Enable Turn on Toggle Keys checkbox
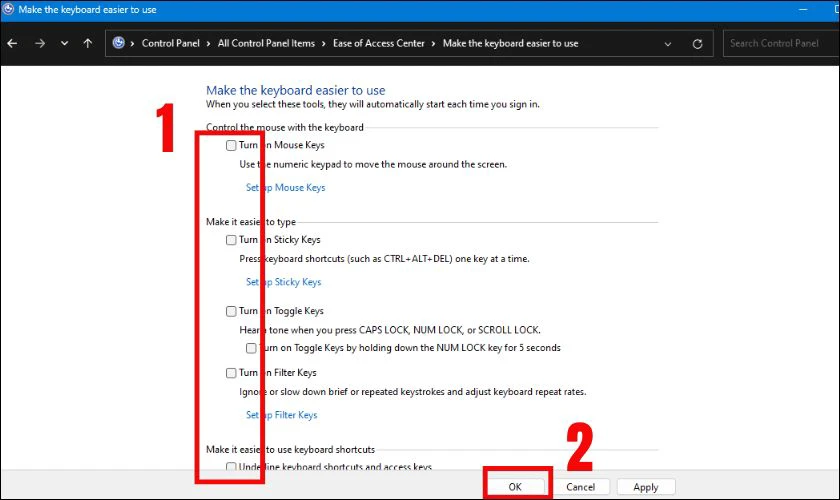 tap(231, 311)
